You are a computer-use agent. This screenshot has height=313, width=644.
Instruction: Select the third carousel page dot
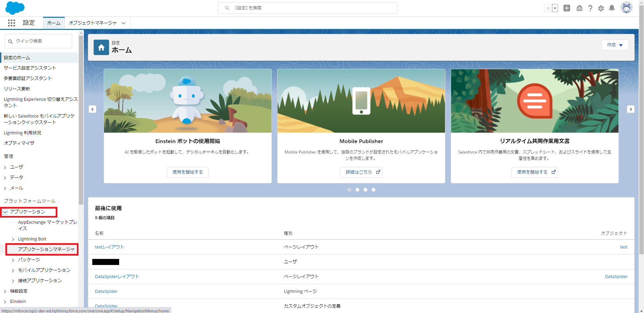point(365,190)
